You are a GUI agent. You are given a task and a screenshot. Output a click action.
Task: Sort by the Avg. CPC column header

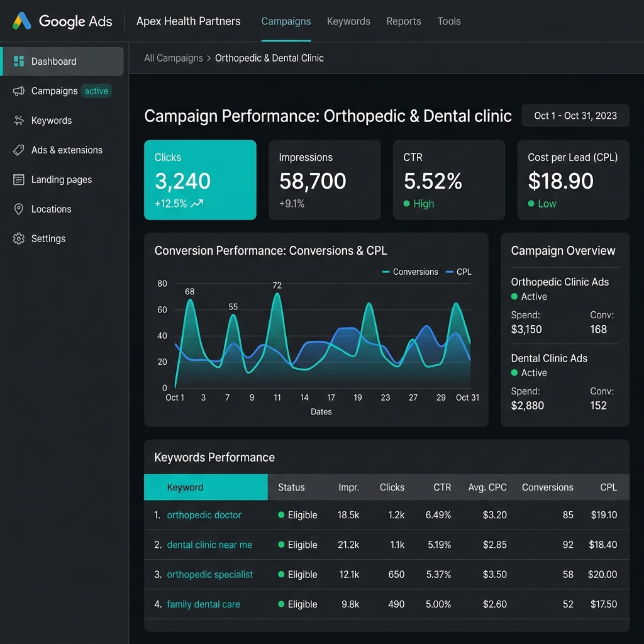[487, 487]
